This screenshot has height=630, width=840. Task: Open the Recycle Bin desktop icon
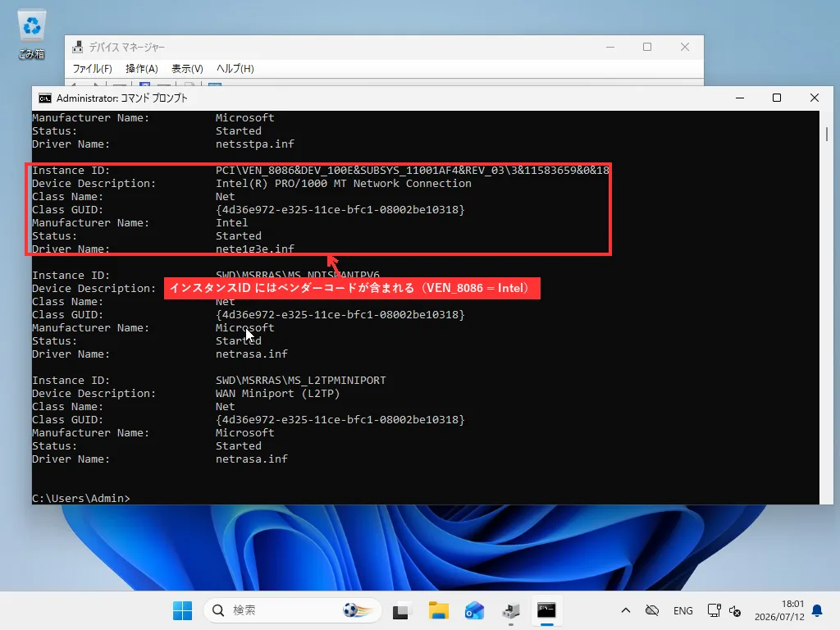coord(32,35)
